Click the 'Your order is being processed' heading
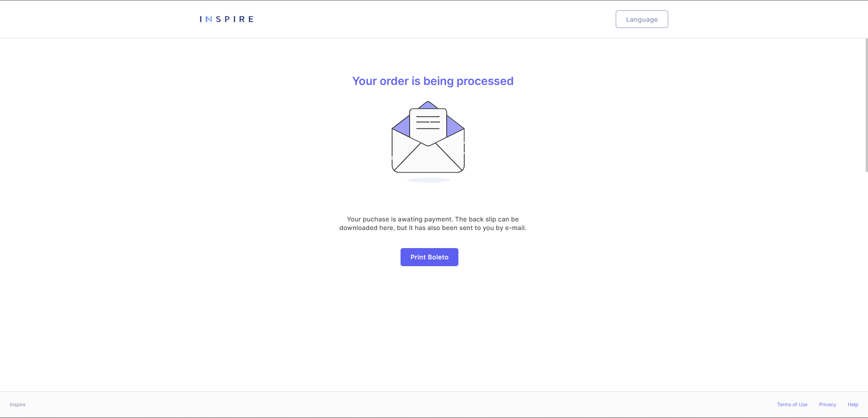The height and width of the screenshot is (418, 868). click(x=433, y=81)
